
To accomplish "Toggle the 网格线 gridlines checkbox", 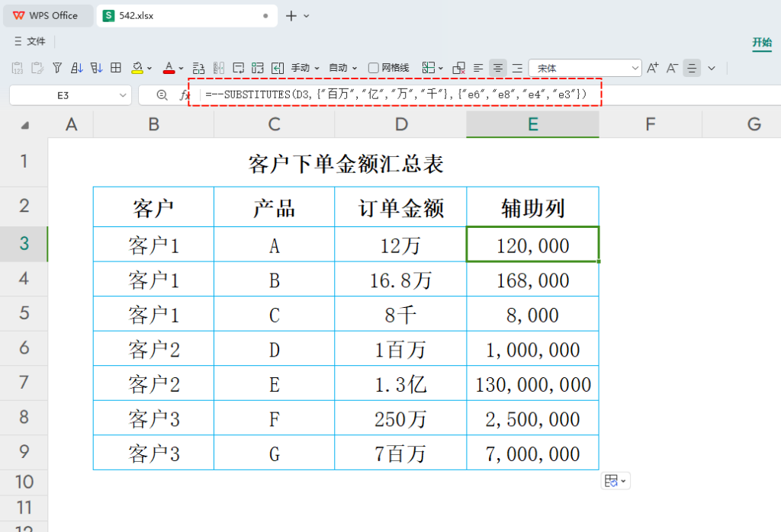I will point(374,68).
